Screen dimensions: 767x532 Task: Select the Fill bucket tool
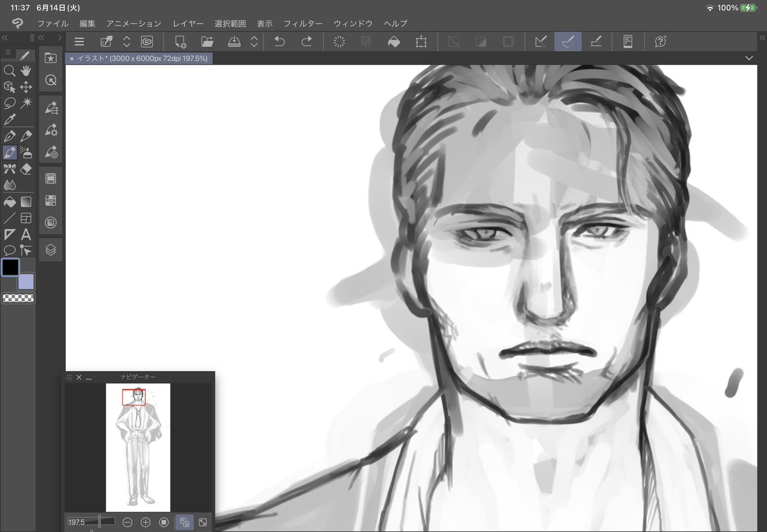point(10,202)
